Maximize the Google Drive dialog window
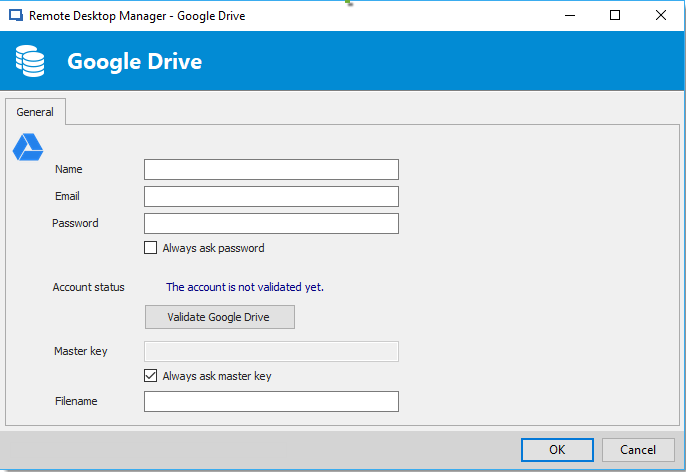Image resolution: width=686 pixels, height=472 pixels. click(x=615, y=16)
